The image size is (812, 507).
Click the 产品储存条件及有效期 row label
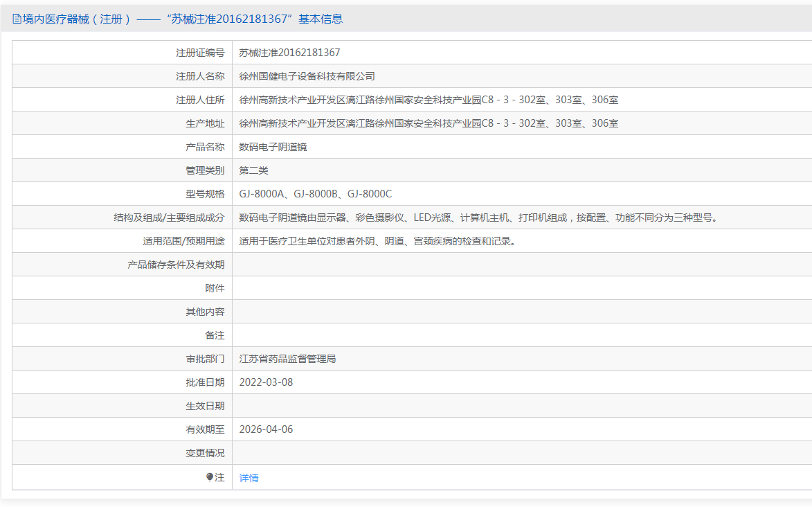pyautogui.click(x=176, y=265)
